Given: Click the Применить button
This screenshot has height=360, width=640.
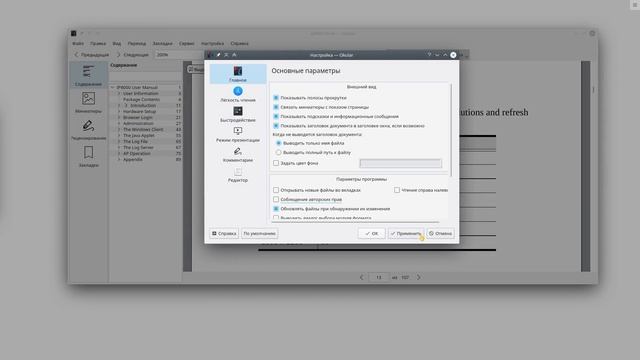Looking at the screenshot, I should 406,233.
